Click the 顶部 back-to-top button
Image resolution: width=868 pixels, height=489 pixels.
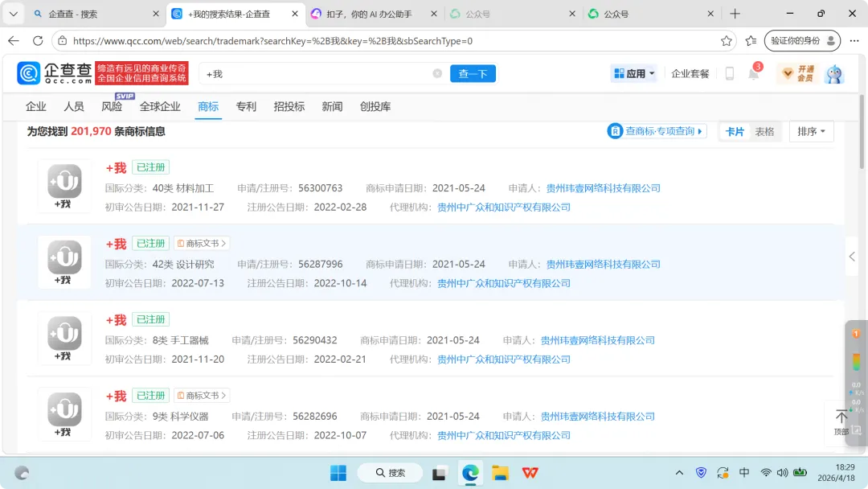click(841, 422)
